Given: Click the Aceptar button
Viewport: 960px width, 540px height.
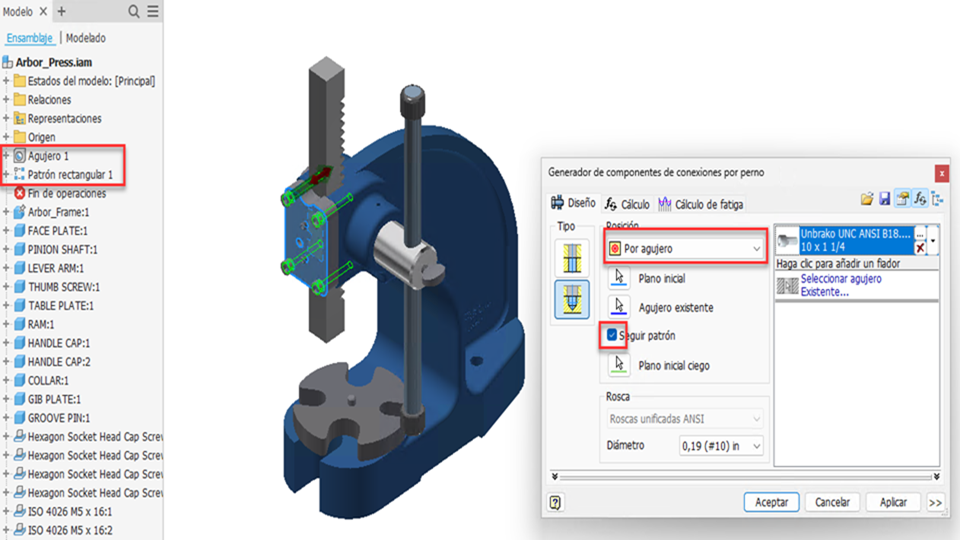Looking at the screenshot, I should [771, 502].
